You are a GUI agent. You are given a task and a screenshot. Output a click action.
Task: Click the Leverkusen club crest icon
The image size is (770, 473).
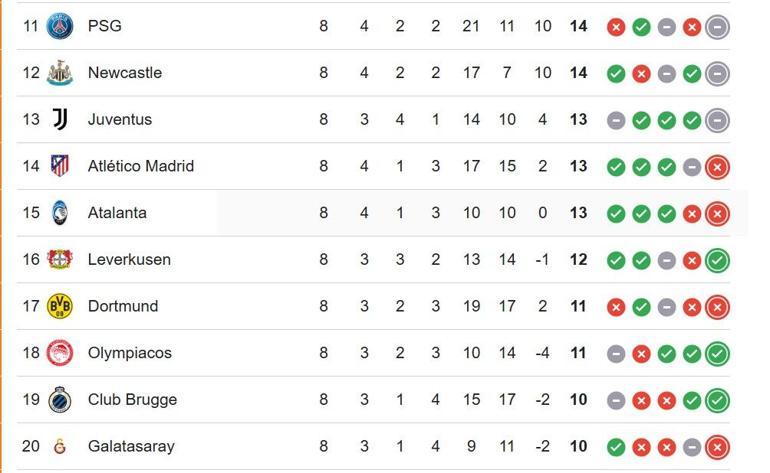coord(60,260)
